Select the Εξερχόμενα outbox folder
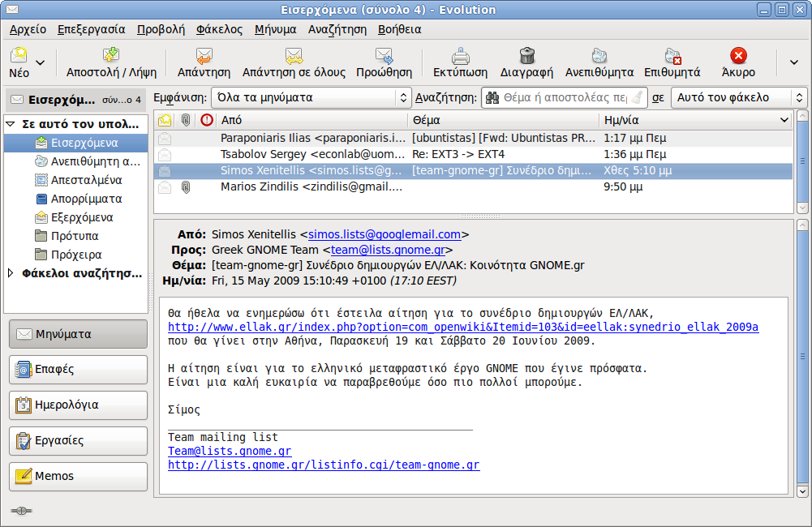Viewport: 812px width, 527px height. point(74,217)
